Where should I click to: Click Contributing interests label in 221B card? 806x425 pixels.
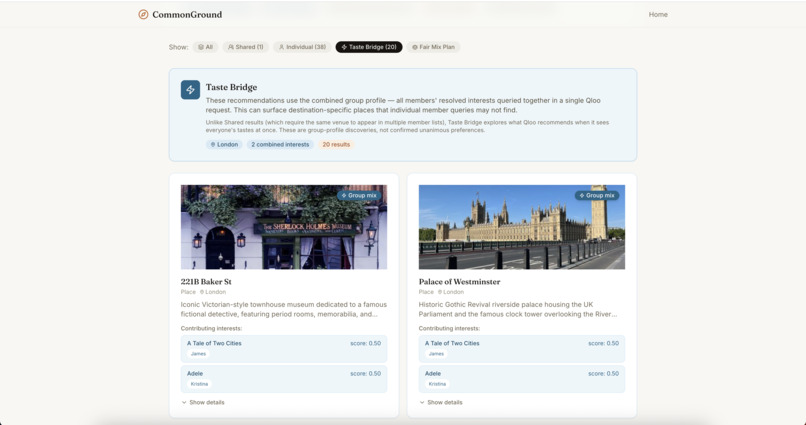pos(211,328)
